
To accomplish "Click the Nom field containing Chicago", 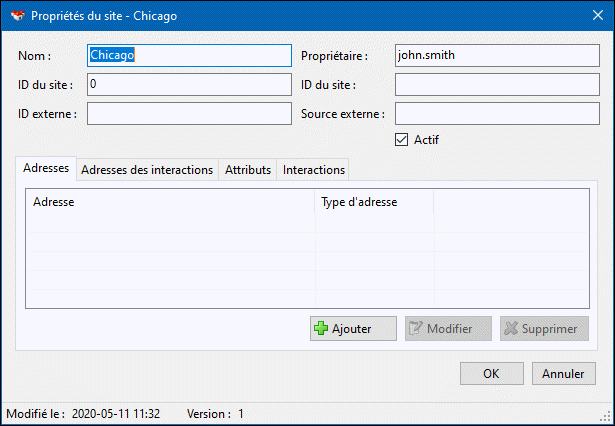I will point(189,56).
